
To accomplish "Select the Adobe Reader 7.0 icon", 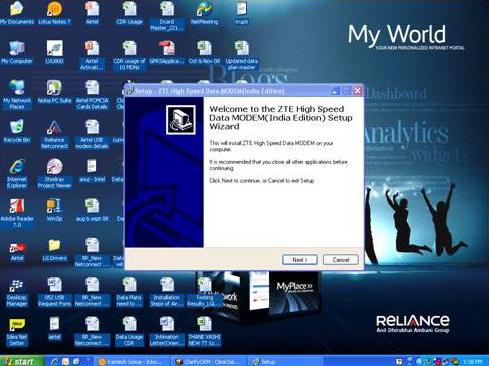I will pyautogui.click(x=17, y=213).
